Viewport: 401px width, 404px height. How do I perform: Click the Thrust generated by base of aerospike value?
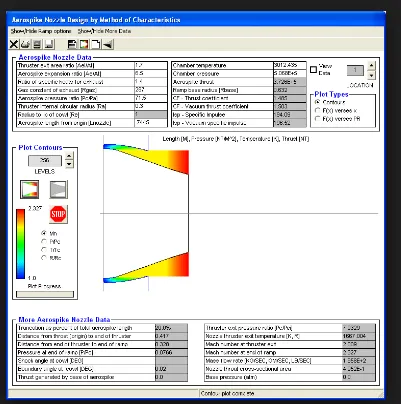[171, 377]
